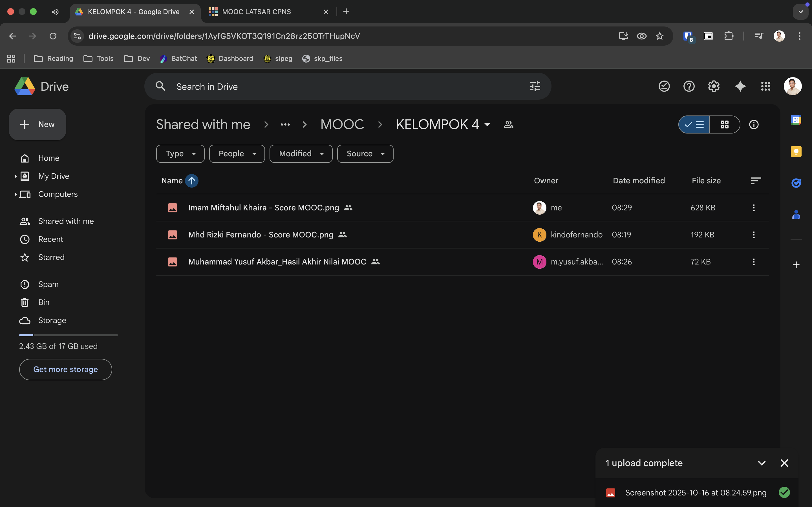Viewport: 812px width, 507px height.
Task: Open Gemini sparkle icon in Drive header
Action: [740, 86]
